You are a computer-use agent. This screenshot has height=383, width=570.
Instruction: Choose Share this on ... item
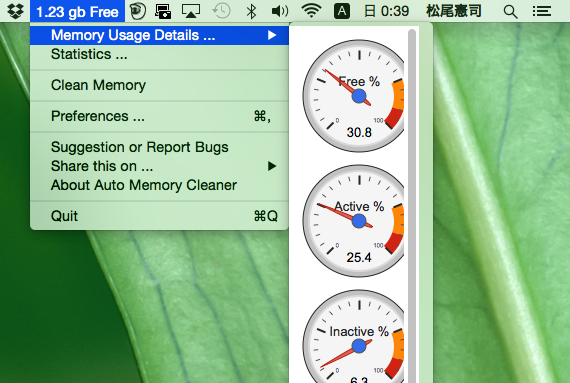[x=160, y=166]
